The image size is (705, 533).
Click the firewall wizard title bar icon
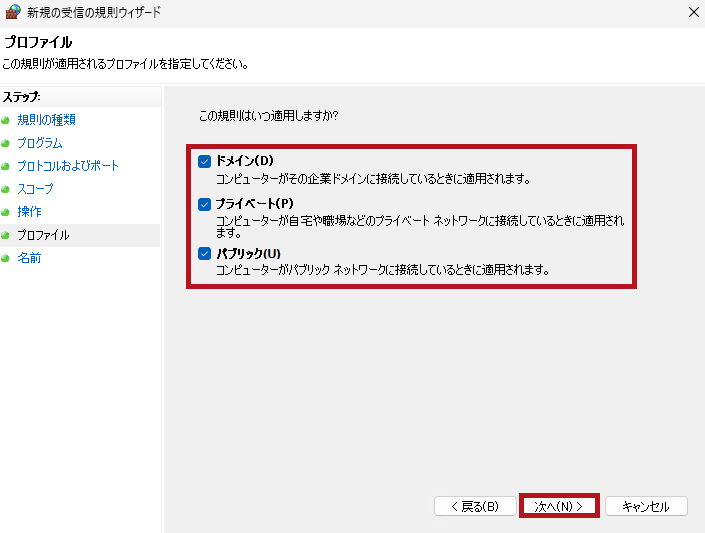coord(13,12)
